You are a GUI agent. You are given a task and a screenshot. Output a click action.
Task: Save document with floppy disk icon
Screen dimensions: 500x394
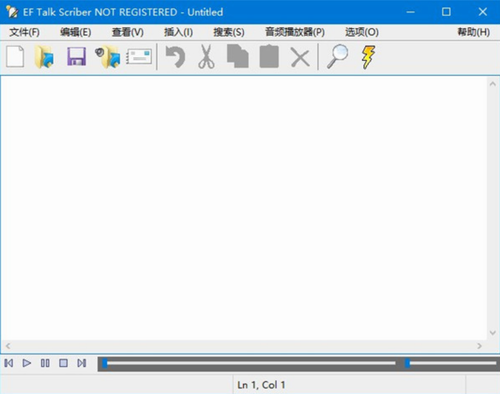tap(77, 56)
